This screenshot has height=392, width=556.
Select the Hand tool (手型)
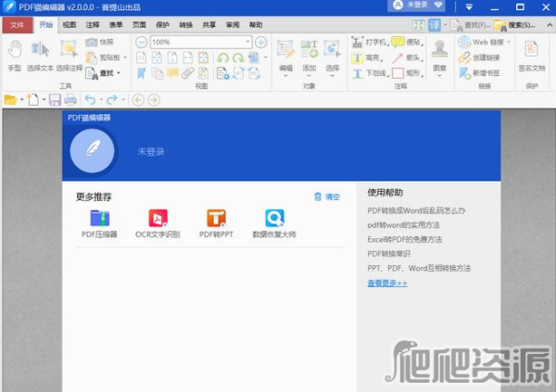pyautogui.click(x=15, y=56)
